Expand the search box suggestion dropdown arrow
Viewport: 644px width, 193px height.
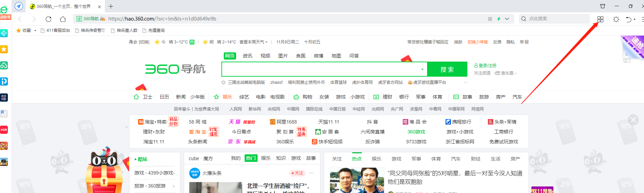(423, 69)
